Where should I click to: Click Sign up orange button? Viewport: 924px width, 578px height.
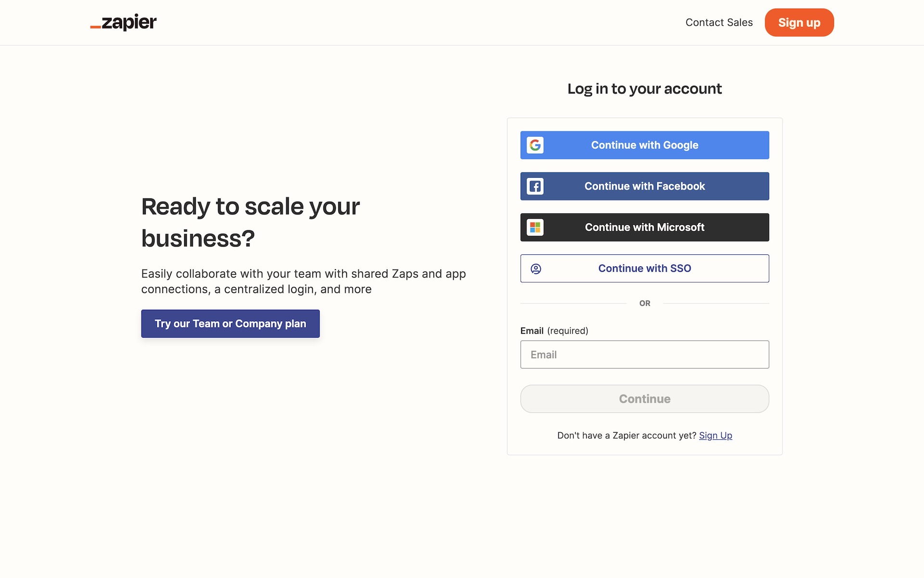[799, 22]
